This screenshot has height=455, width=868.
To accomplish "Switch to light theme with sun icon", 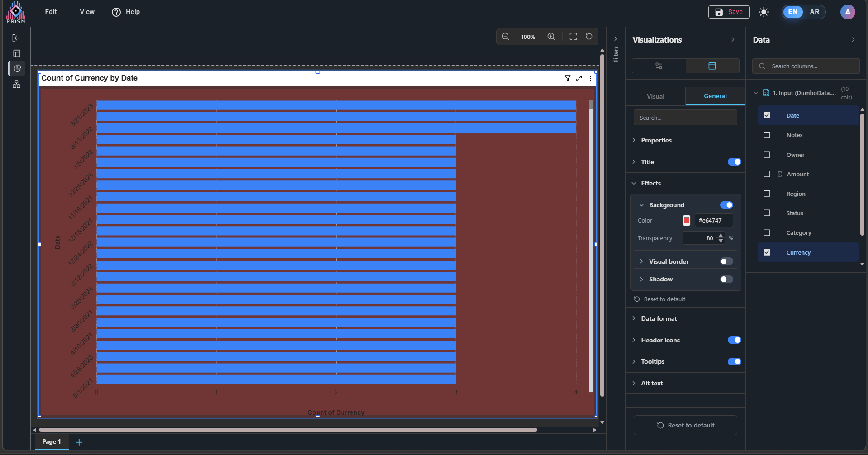I will click(x=764, y=12).
